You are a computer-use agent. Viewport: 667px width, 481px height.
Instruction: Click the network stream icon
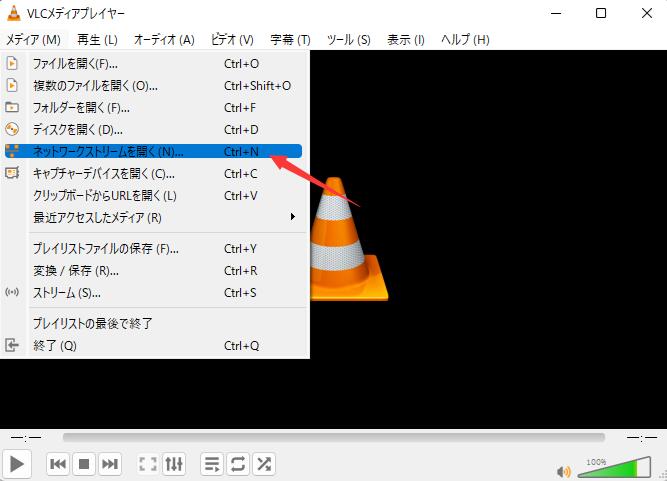12,151
